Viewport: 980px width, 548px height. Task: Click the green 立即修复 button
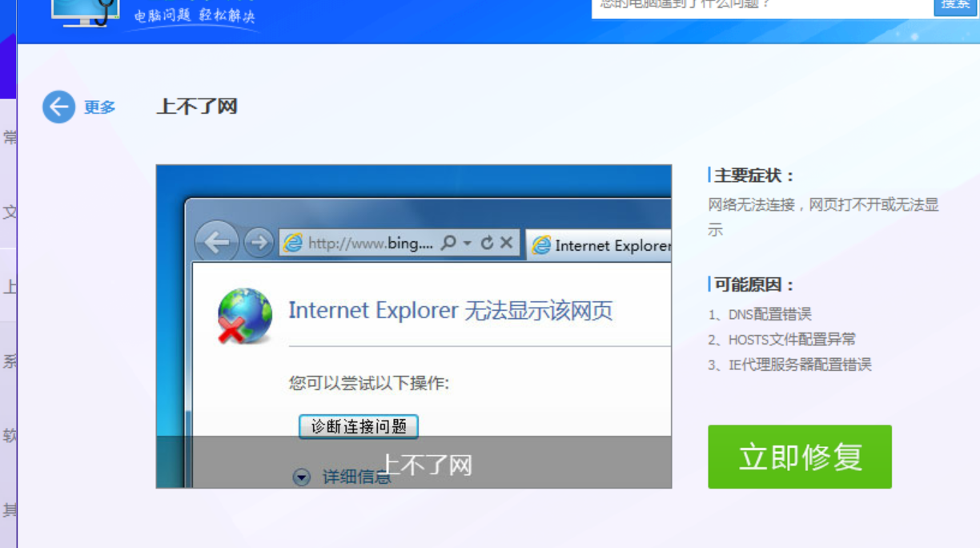[x=799, y=457]
